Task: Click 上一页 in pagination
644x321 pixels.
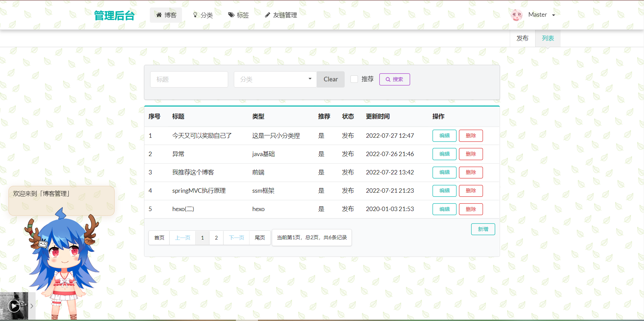Action: [183, 238]
